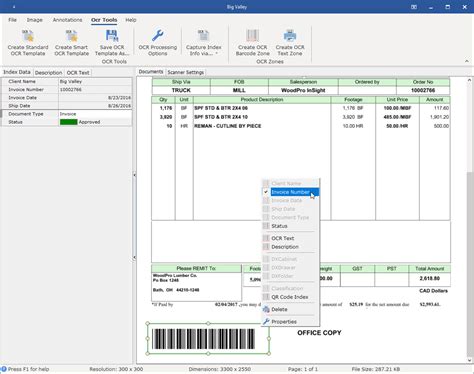Click the Invoice Number value field

coord(95,89)
